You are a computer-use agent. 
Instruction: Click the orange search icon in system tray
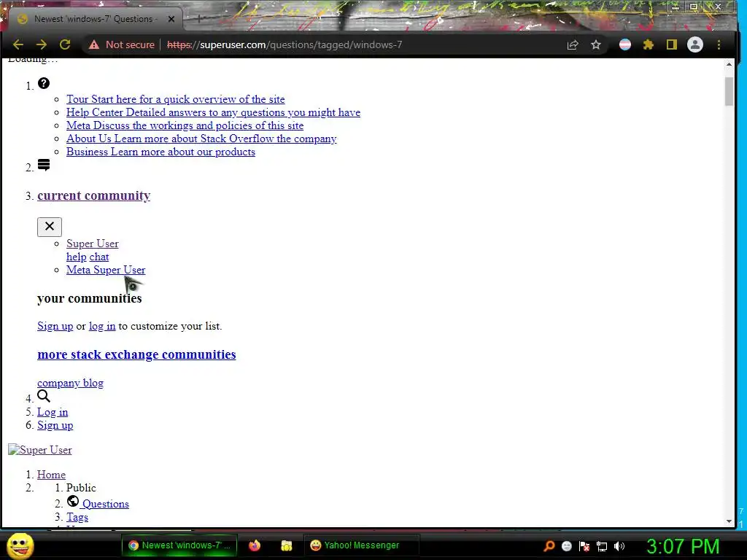pos(549,546)
